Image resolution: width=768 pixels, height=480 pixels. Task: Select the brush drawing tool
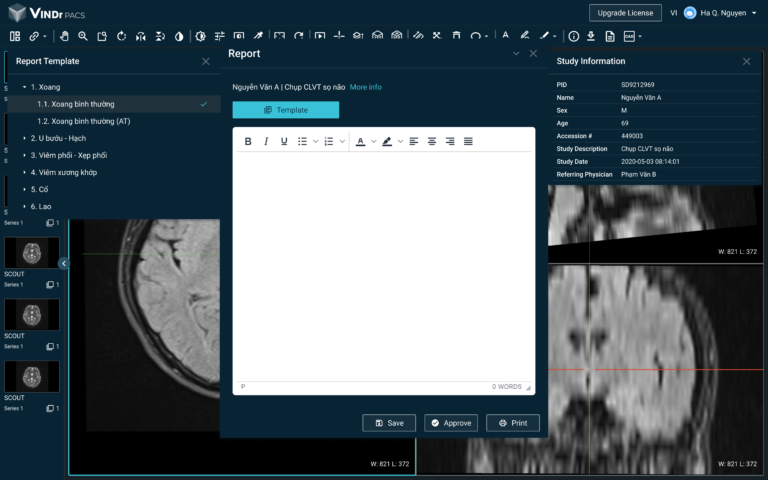click(544, 35)
